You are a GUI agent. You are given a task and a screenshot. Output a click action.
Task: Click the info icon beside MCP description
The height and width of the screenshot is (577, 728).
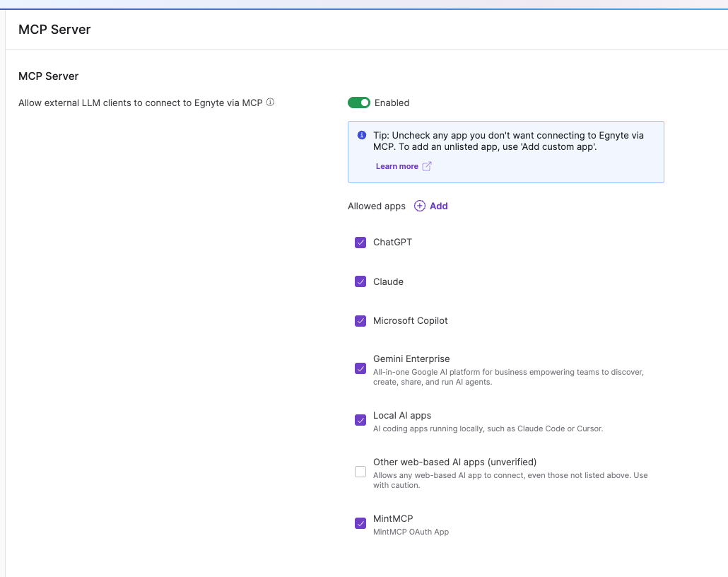(270, 103)
